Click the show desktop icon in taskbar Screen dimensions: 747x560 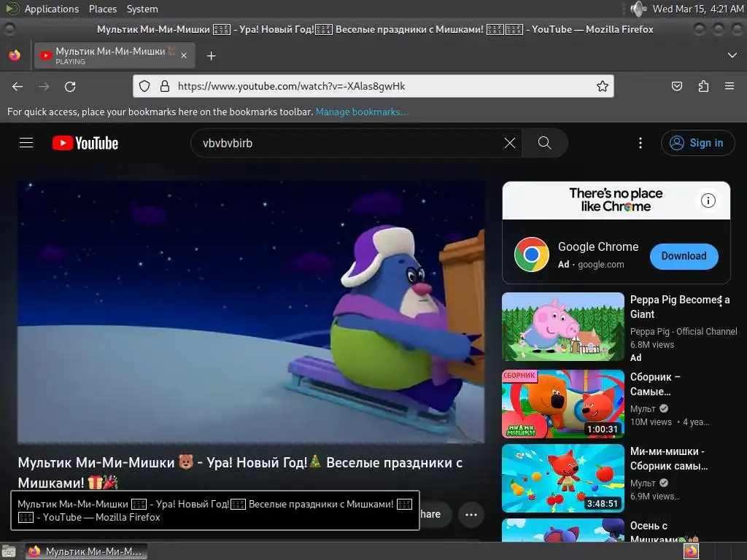click(9, 552)
